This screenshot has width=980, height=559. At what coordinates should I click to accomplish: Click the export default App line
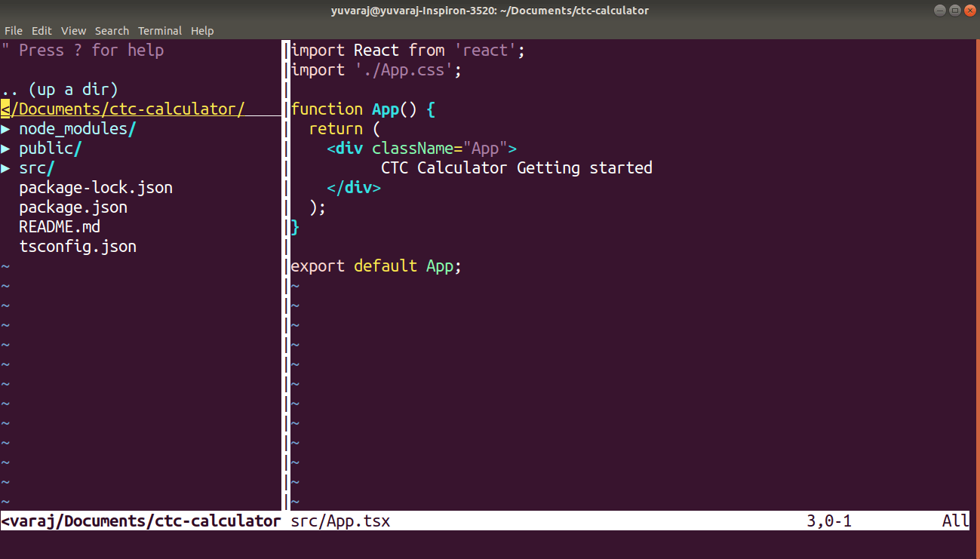coord(376,266)
